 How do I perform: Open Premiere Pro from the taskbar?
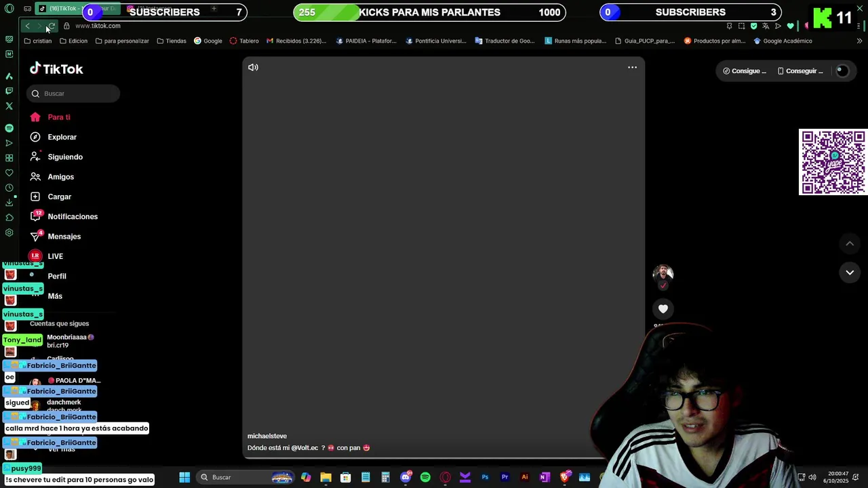505,477
